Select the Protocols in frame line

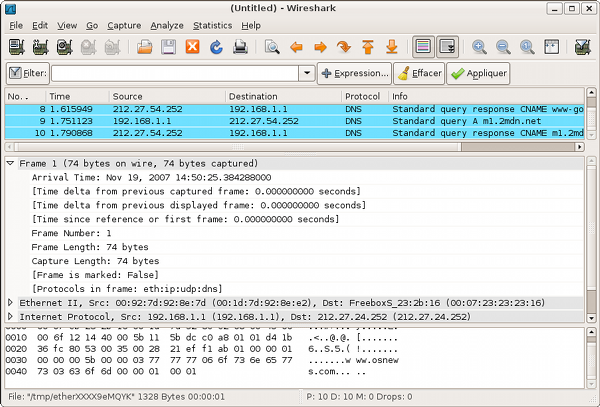coord(127,289)
